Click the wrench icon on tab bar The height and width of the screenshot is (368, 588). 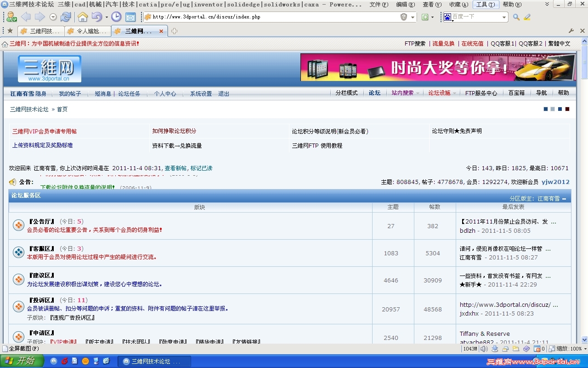point(571,31)
